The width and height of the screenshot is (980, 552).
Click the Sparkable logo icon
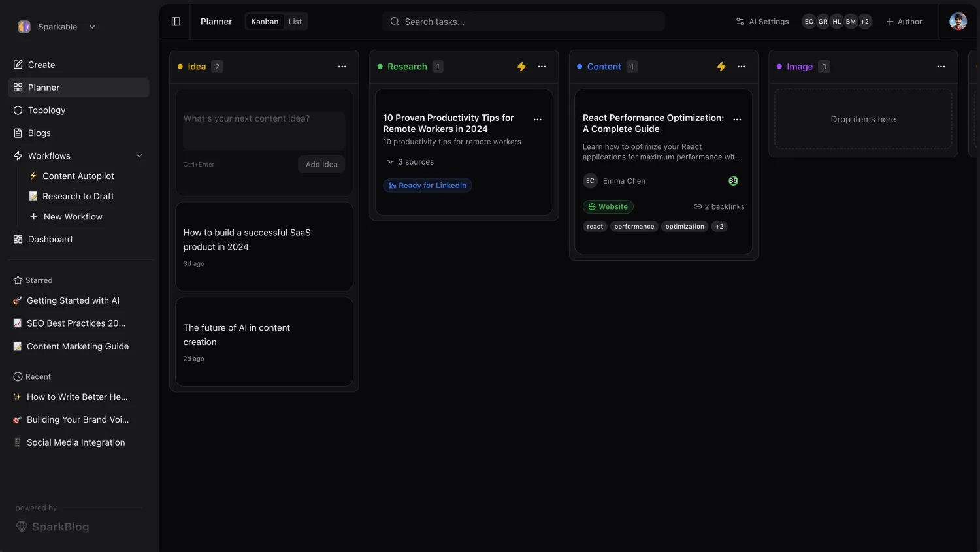click(x=24, y=27)
